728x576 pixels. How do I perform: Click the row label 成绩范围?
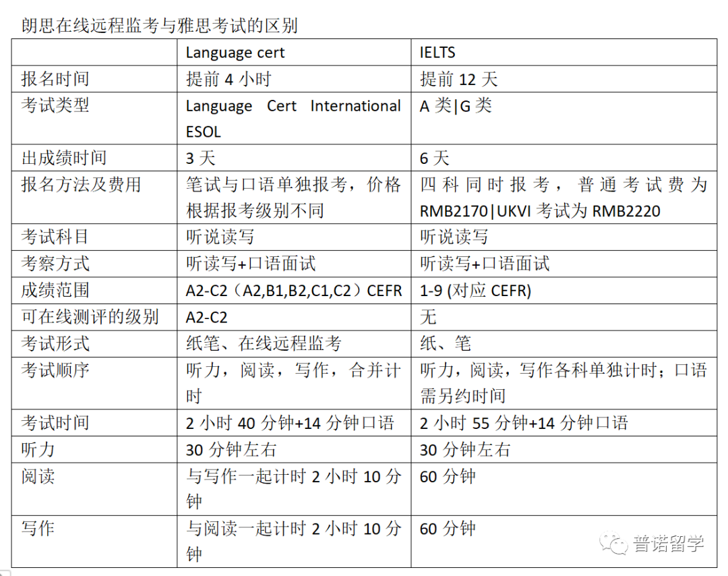tap(55, 290)
